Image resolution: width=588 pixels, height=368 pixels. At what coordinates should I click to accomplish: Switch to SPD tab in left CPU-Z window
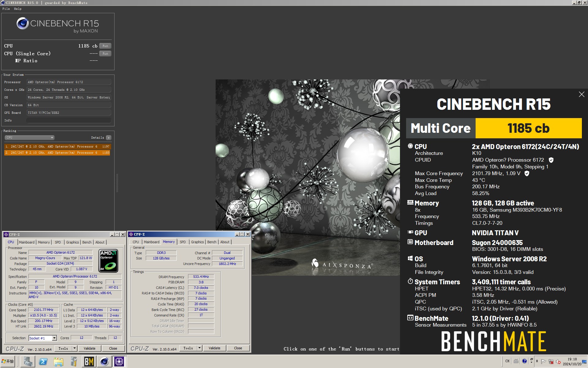pos(58,242)
